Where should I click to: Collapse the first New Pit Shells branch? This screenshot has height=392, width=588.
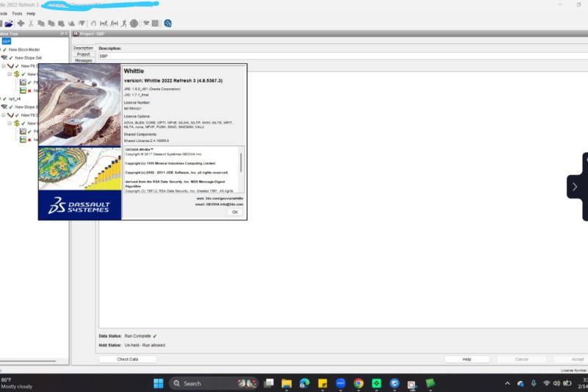pos(4,66)
